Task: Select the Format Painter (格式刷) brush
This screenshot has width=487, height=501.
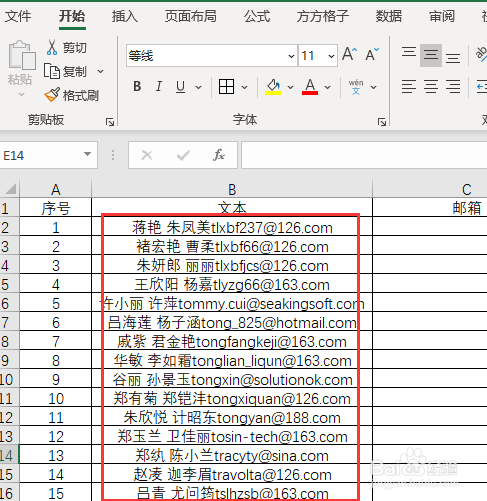Action: [52, 95]
